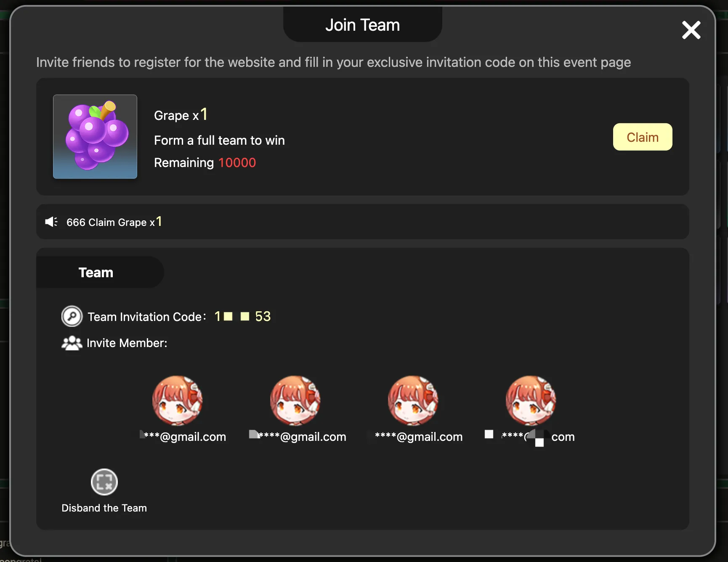Select the fourth invited member avatar
This screenshot has width=728, height=562.
pyautogui.click(x=531, y=400)
